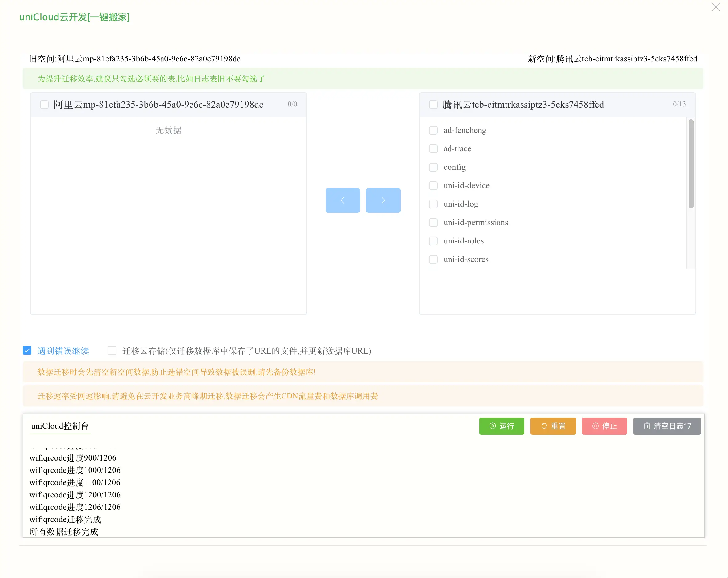Select all tables in the 腾讯云 panel header

[x=433, y=105]
